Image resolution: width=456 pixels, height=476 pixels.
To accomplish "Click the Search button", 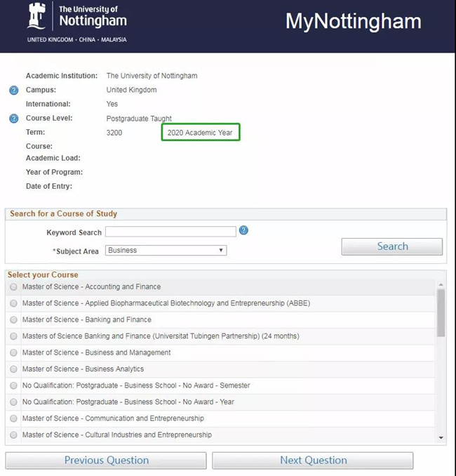I will [392, 246].
